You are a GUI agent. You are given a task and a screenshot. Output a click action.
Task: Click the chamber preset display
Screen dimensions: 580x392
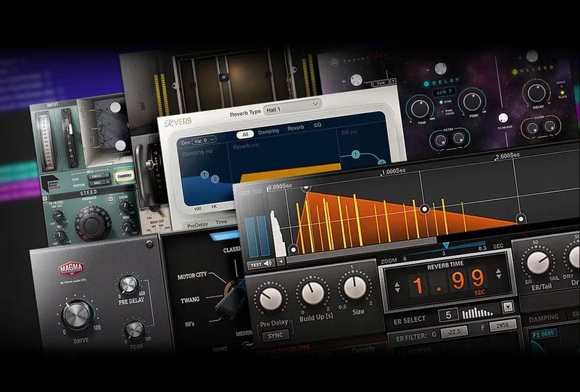124,177
